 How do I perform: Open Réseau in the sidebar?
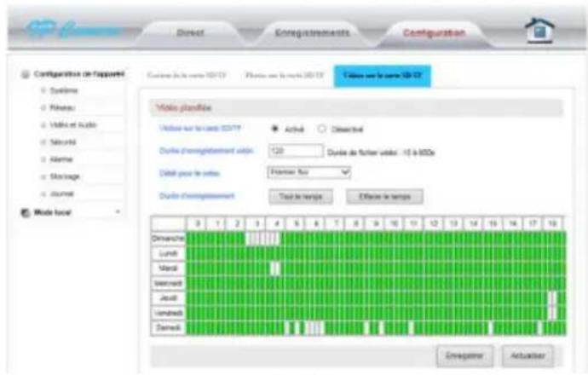pos(62,107)
